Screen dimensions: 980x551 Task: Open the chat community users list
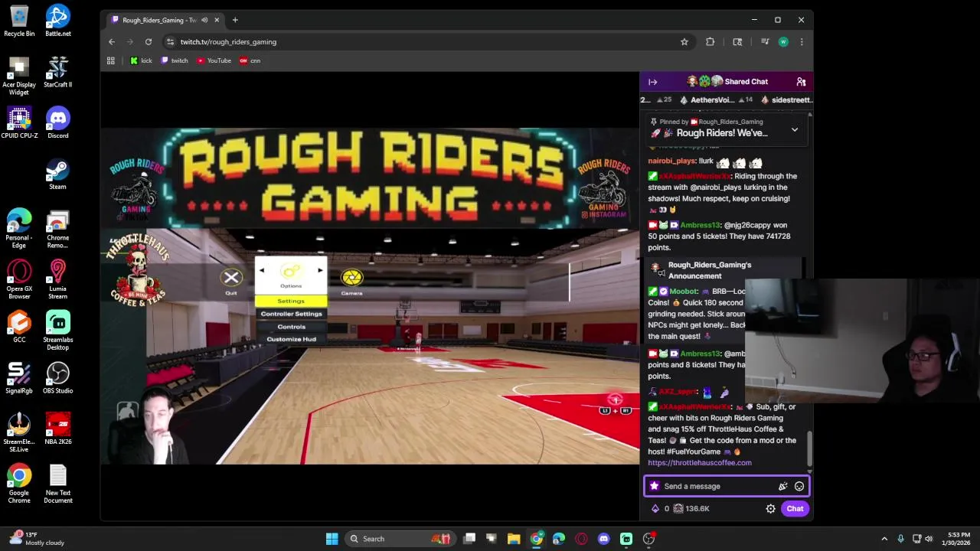(x=801, y=82)
